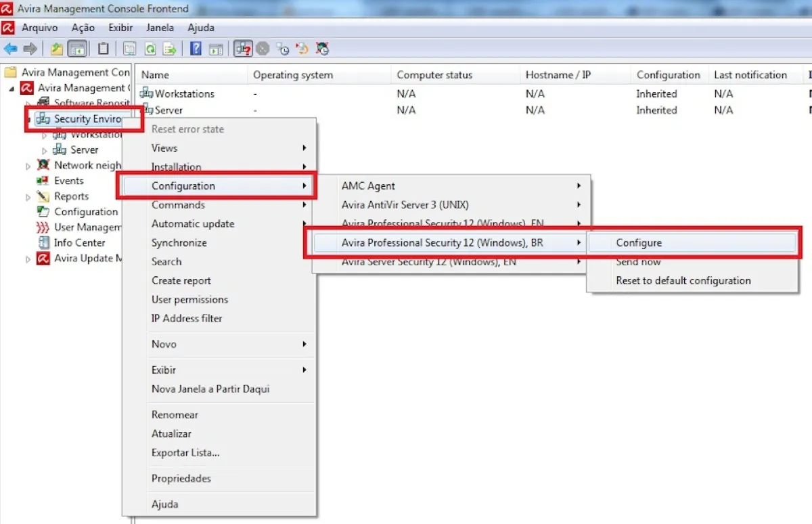
Task: Expand the Avira Update Manager node arrow
Action: (x=28, y=259)
